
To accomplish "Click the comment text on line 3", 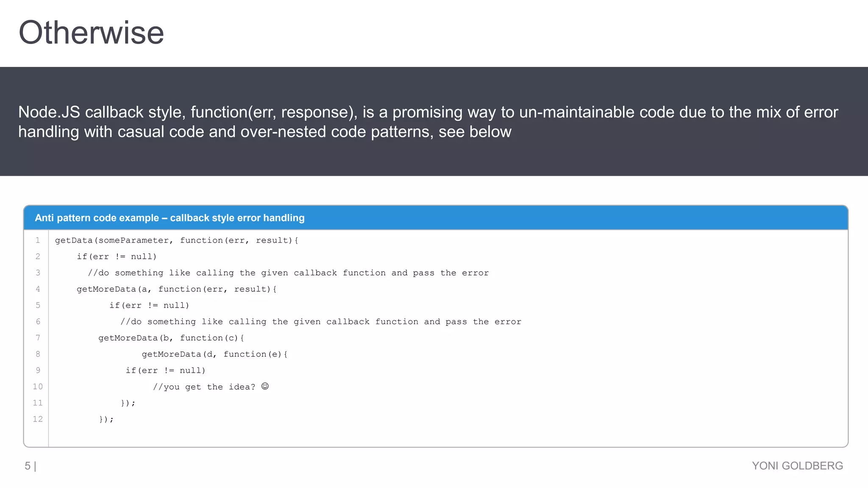I will click(288, 273).
